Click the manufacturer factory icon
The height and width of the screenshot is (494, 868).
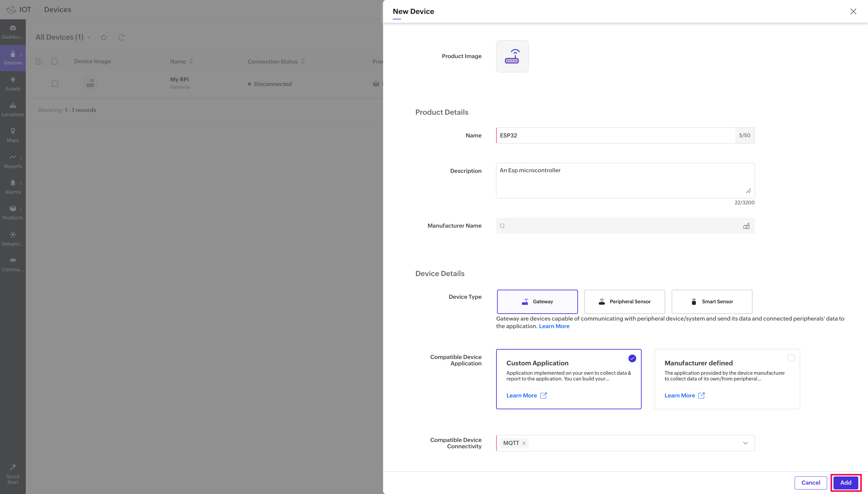[x=746, y=226]
